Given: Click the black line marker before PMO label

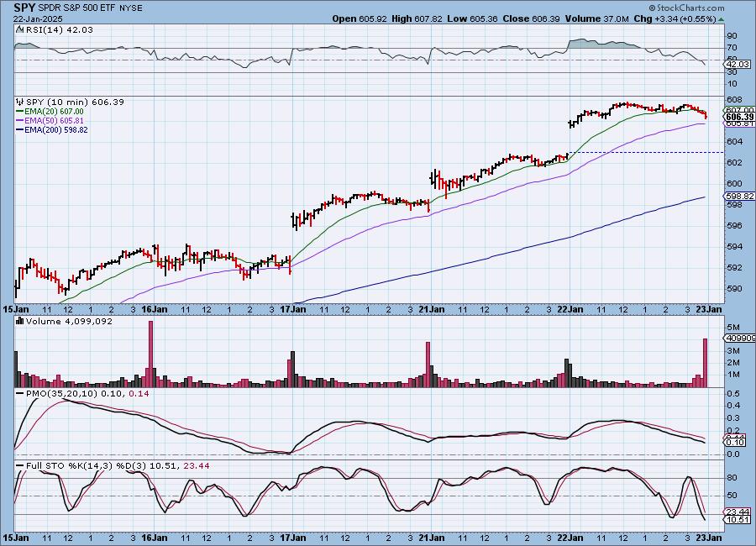Looking at the screenshot, I should click(20, 394).
